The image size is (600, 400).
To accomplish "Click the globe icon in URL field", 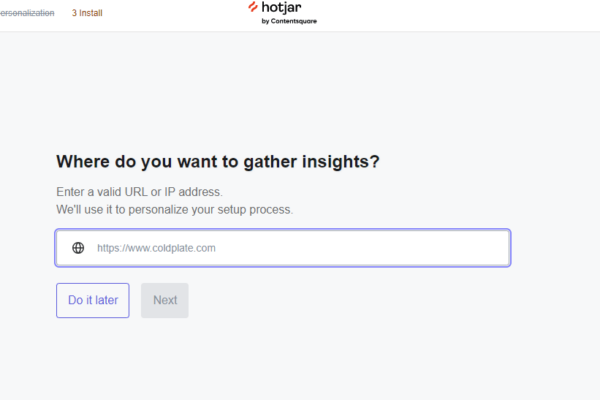I will (78, 248).
